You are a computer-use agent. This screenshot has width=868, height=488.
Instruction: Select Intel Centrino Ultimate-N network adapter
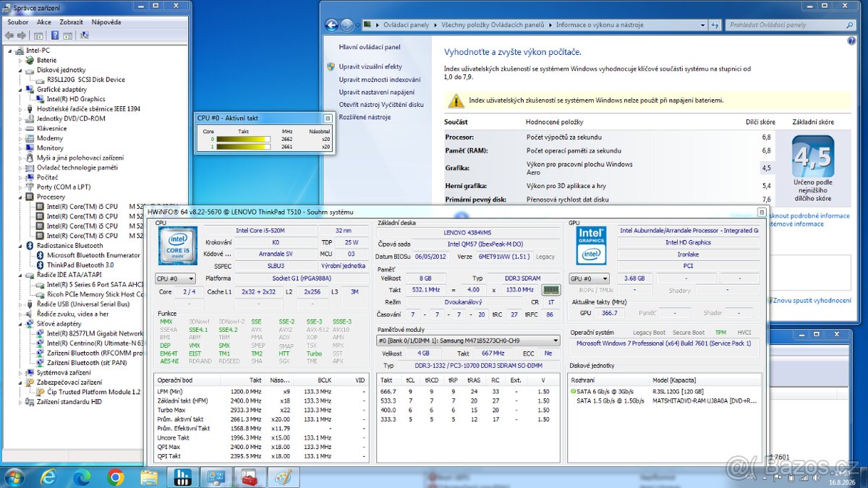click(x=95, y=343)
